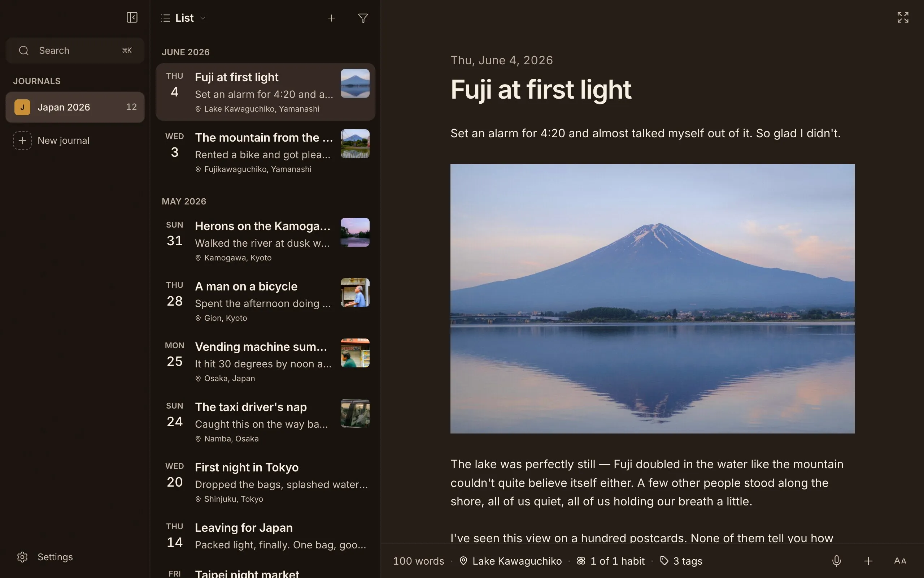The width and height of the screenshot is (924, 578).
Task: Click Fuji reflection thumbnail in entry list
Action: 355,83
